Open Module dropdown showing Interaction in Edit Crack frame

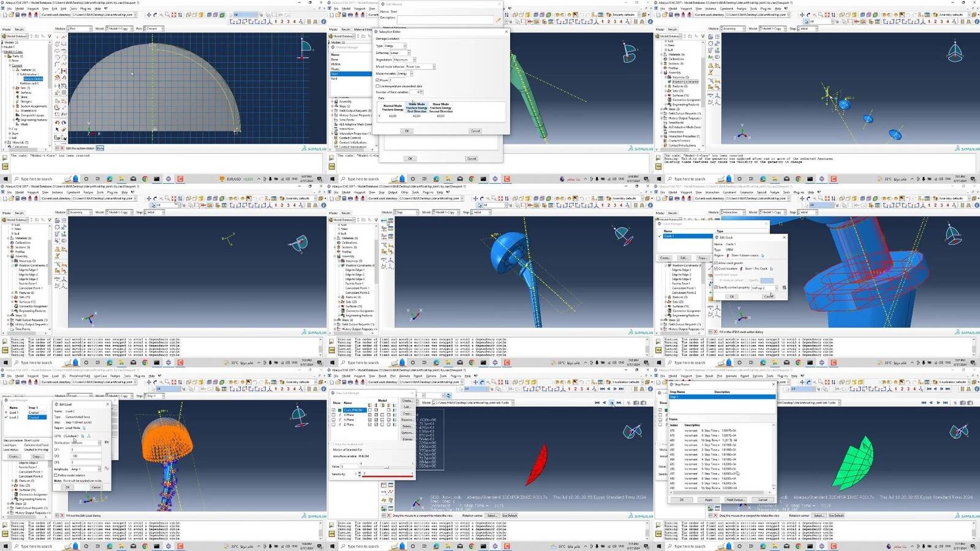coord(733,212)
